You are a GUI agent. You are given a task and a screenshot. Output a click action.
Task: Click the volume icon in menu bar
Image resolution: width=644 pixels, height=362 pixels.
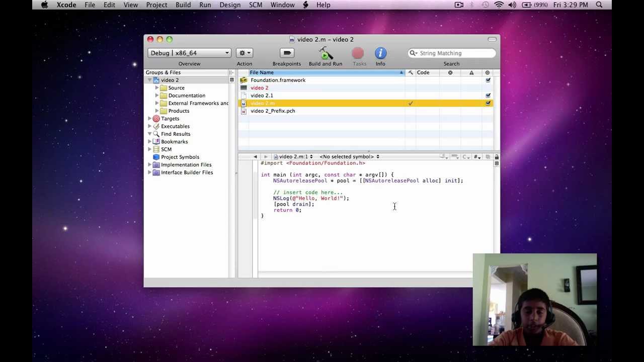(x=512, y=5)
